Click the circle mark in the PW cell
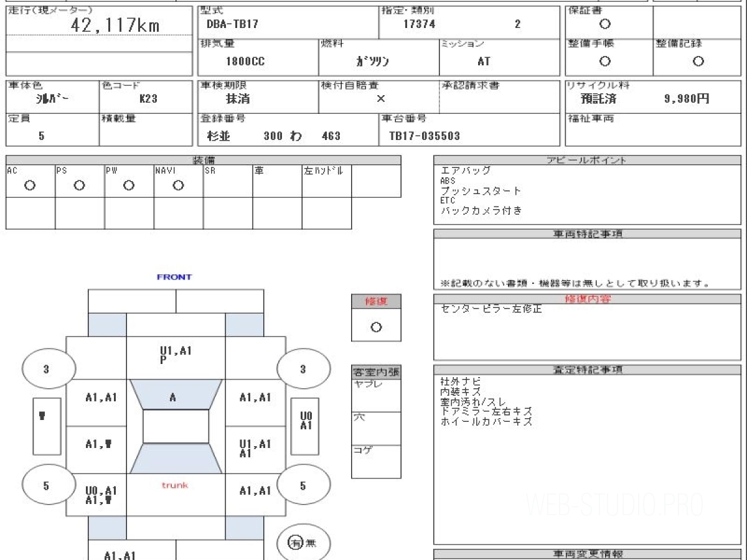Screen dimensions: 747x560 coord(128,185)
